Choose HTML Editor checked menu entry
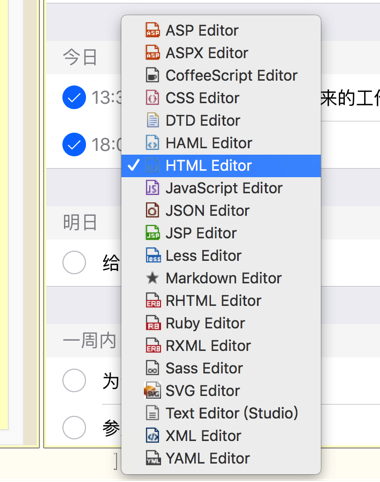Image resolution: width=380 pixels, height=482 pixels. tap(221, 166)
